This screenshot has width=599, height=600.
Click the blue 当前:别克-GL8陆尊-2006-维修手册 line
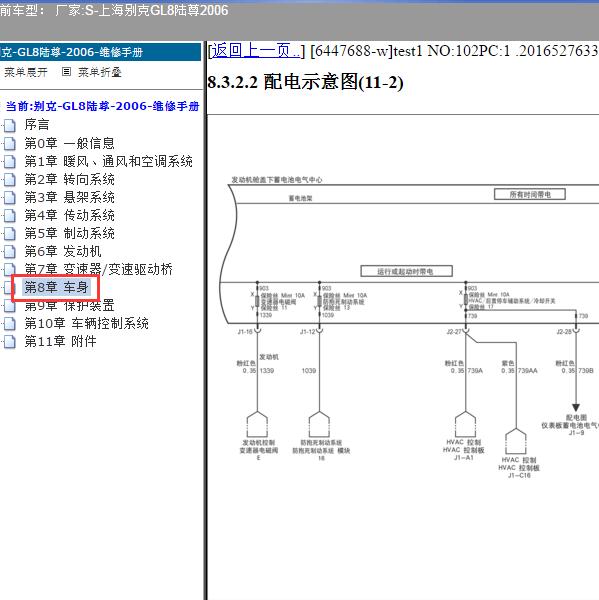103,106
